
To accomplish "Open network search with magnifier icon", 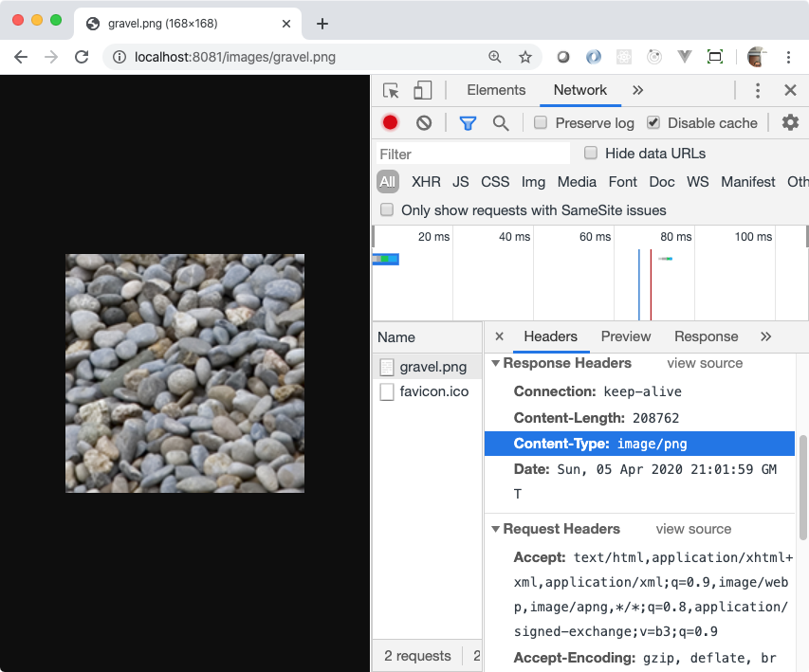I will pos(501,123).
